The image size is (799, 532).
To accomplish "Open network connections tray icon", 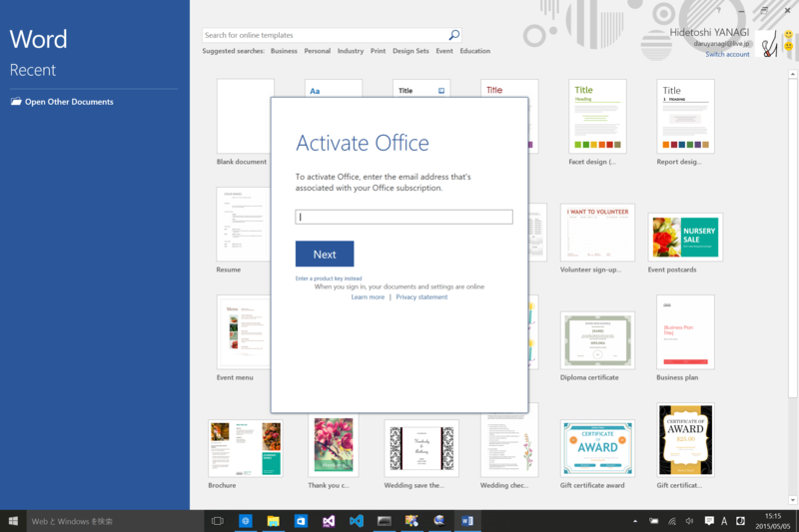I will 672,521.
